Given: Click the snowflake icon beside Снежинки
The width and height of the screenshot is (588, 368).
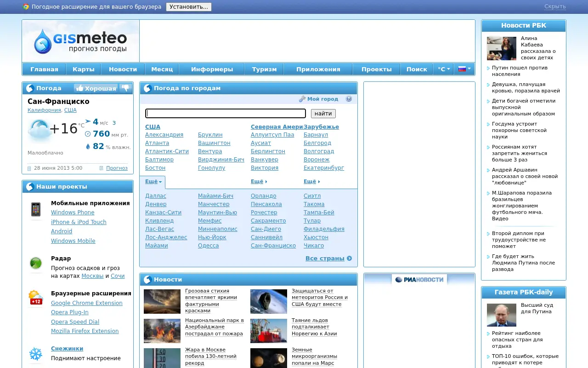Looking at the screenshot, I should [x=36, y=354].
